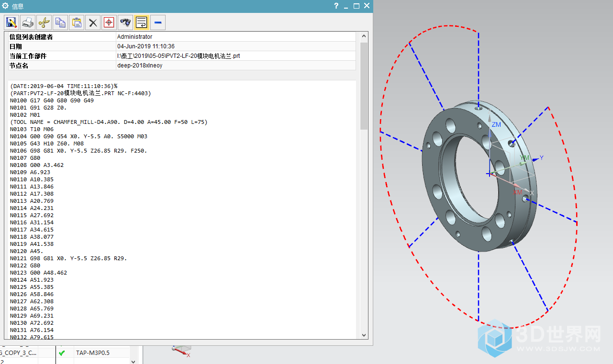Click the PART:PVT2-LF-20 header line
Viewport: 613px width, 364px height.
tap(80, 93)
